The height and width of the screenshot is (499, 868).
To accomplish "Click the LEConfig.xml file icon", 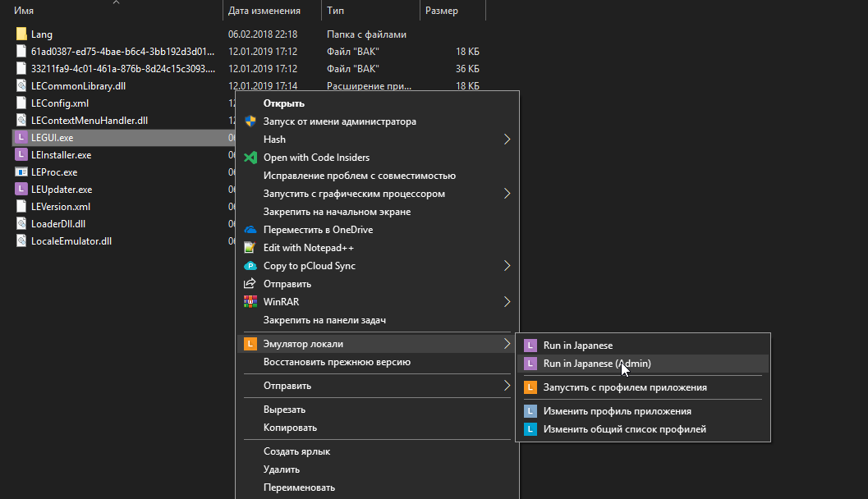I will click(21, 103).
